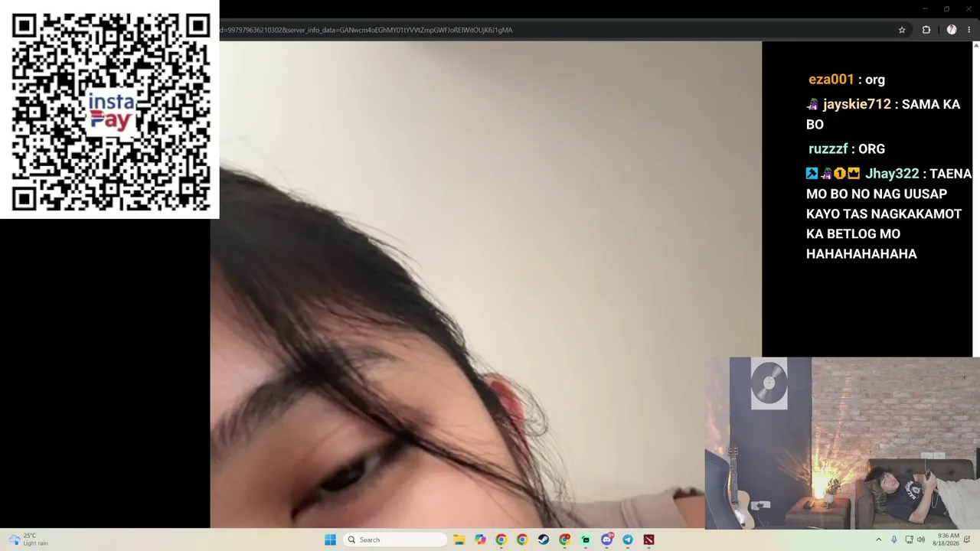Click the taskbar Search box
The image size is (980, 551).
click(395, 540)
